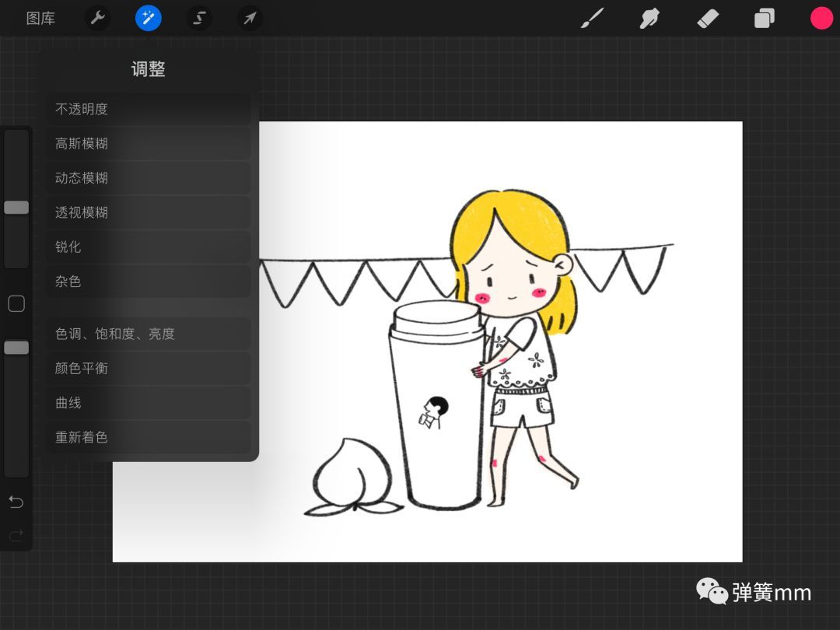840x630 pixels.
Task: Tap the square modifier button in sidebar
Action: tap(16, 304)
